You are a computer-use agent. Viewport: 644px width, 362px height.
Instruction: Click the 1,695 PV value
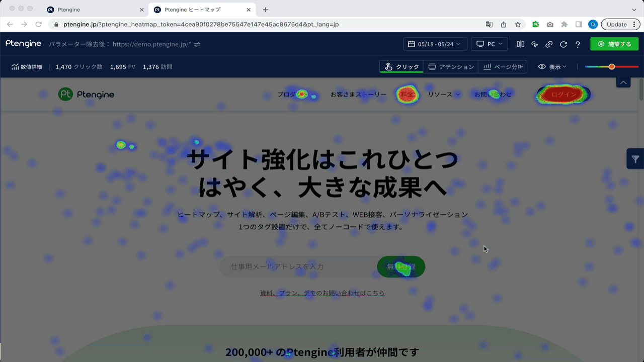[x=122, y=67]
